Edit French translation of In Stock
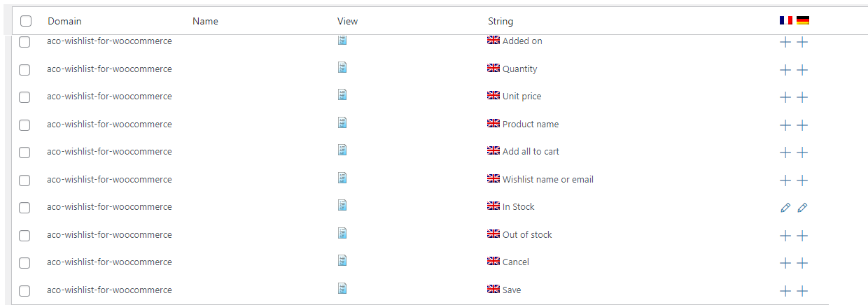Viewport: 868px width, 305px height. 785,208
